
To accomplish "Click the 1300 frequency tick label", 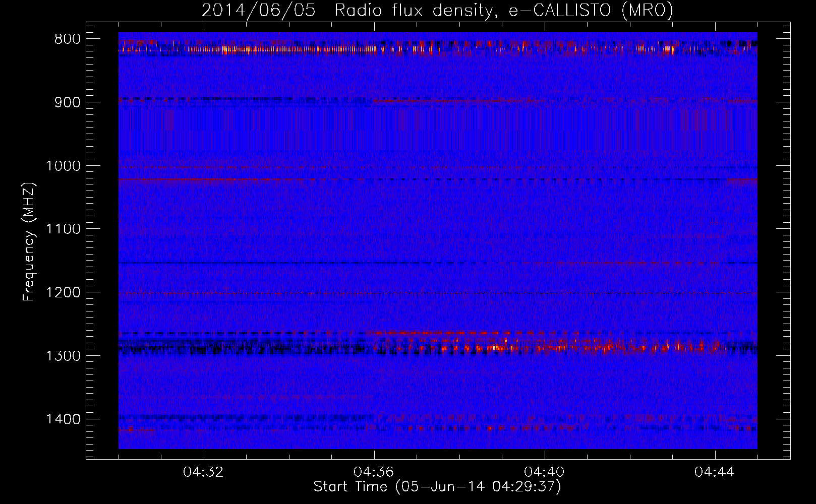I will 63,356.
